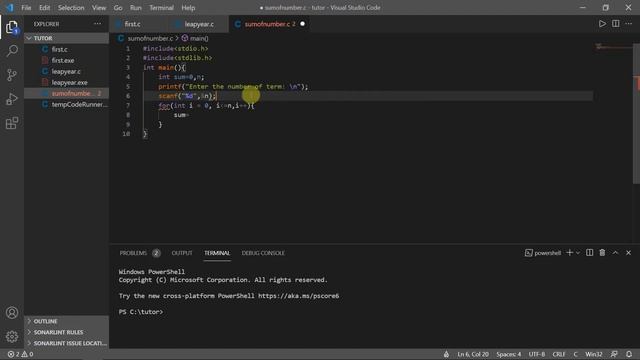Click the Win32 configuration status item

(594, 354)
